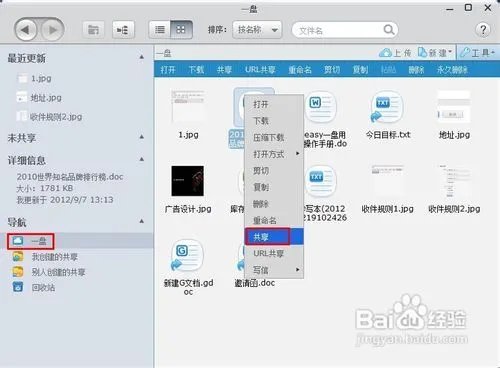Click 打开 in the blue action bar
The image size is (500, 368).
point(168,70)
